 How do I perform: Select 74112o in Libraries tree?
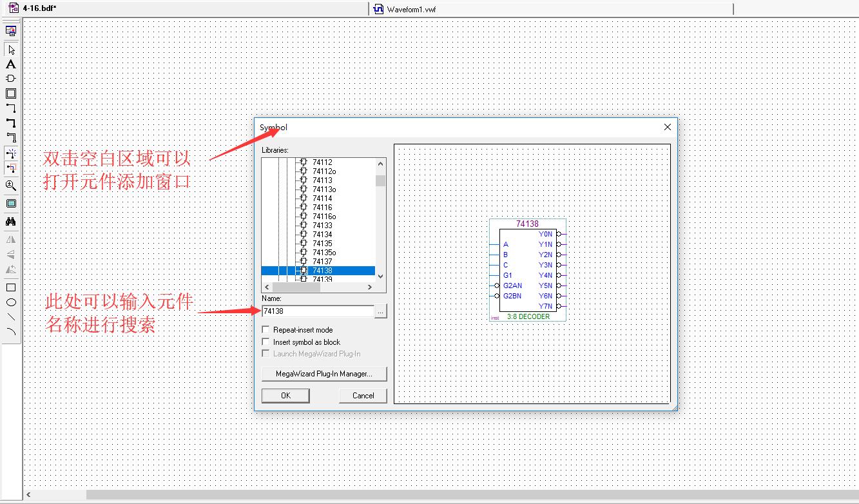(x=324, y=171)
